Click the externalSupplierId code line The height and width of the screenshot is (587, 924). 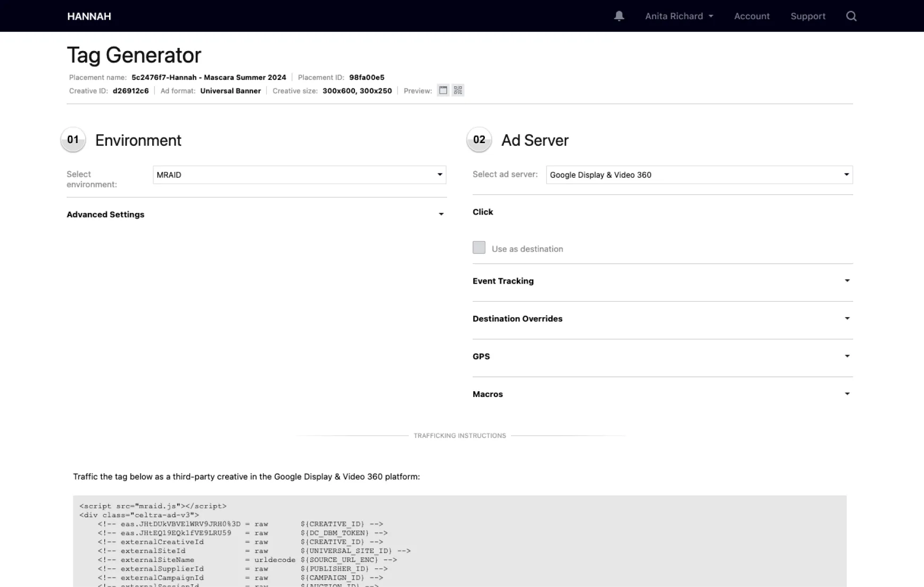tap(242, 569)
